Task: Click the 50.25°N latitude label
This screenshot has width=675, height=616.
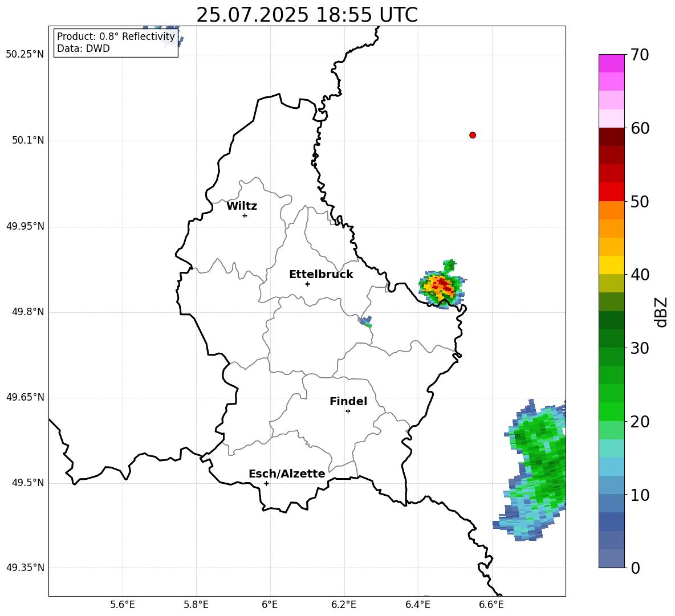Action: point(25,55)
